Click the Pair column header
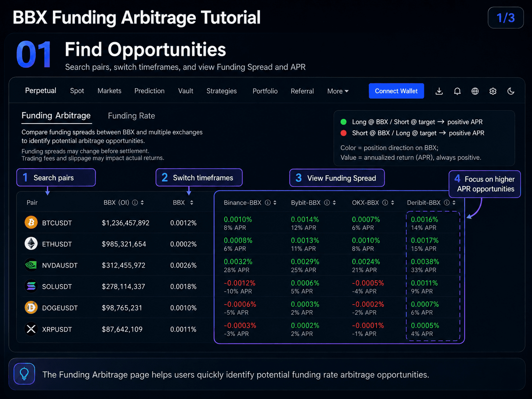The image size is (532, 399). coord(32,202)
